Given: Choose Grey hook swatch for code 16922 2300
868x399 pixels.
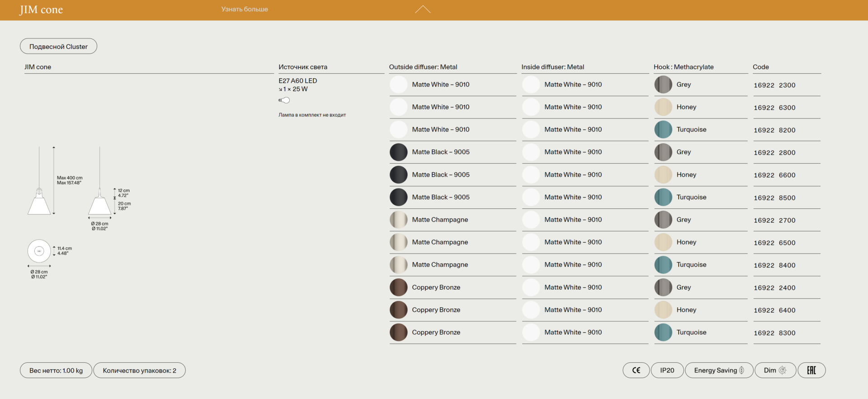Looking at the screenshot, I should click(x=663, y=84).
